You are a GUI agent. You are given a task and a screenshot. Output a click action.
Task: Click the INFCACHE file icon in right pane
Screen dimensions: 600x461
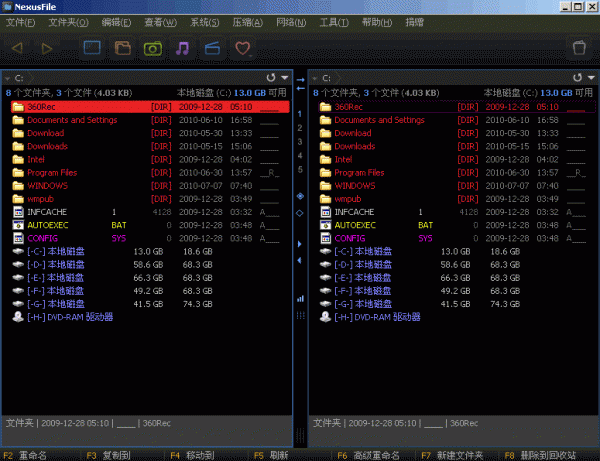[x=326, y=212]
